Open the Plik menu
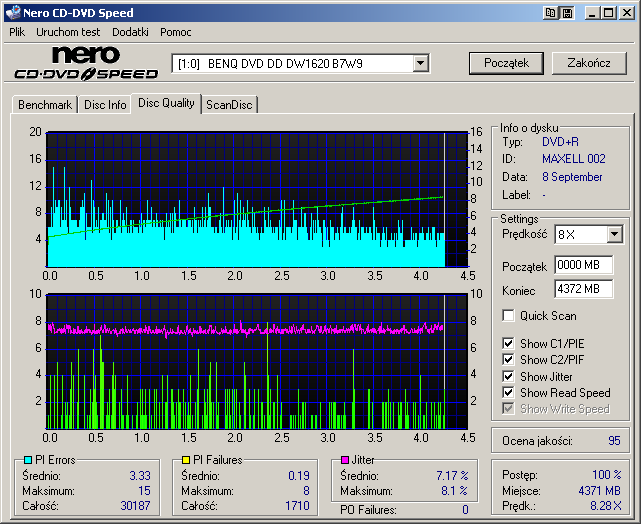Image resolution: width=641 pixels, height=524 pixels. point(17,32)
